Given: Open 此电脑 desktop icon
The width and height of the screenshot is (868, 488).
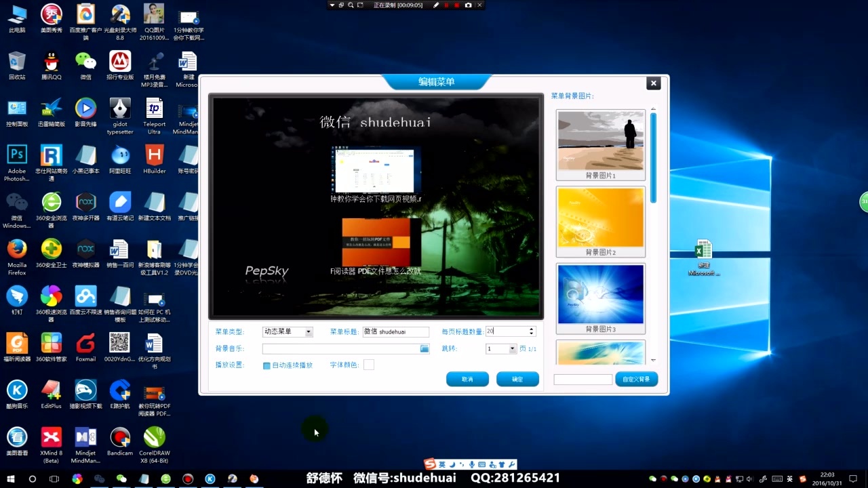Looking at the screenshot, I should point(17,19).
